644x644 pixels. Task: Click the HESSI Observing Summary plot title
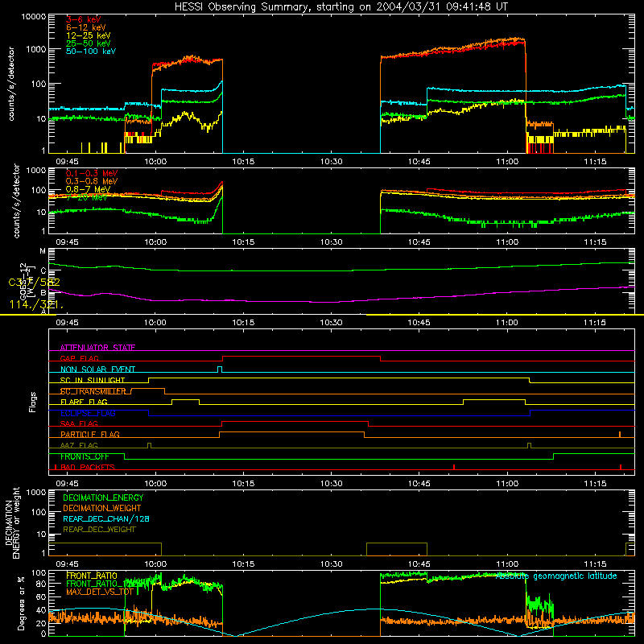click(341, 6)
